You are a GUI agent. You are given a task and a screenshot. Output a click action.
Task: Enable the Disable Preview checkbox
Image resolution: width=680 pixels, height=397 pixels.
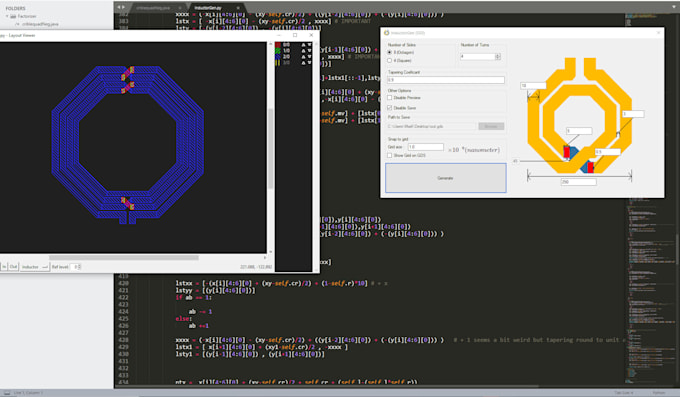pos(389,98)
